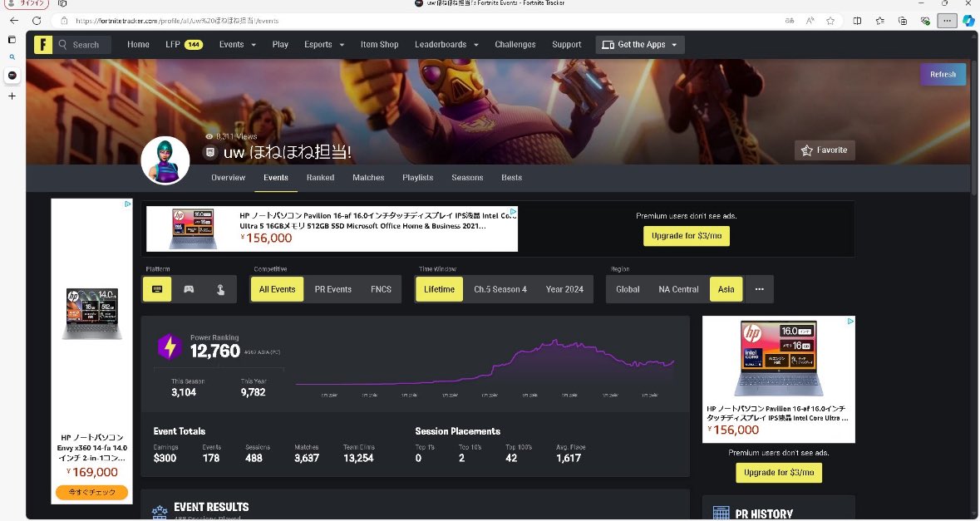980x521 pixels.
Task: Select the Asia region
Action: [726, 289]
